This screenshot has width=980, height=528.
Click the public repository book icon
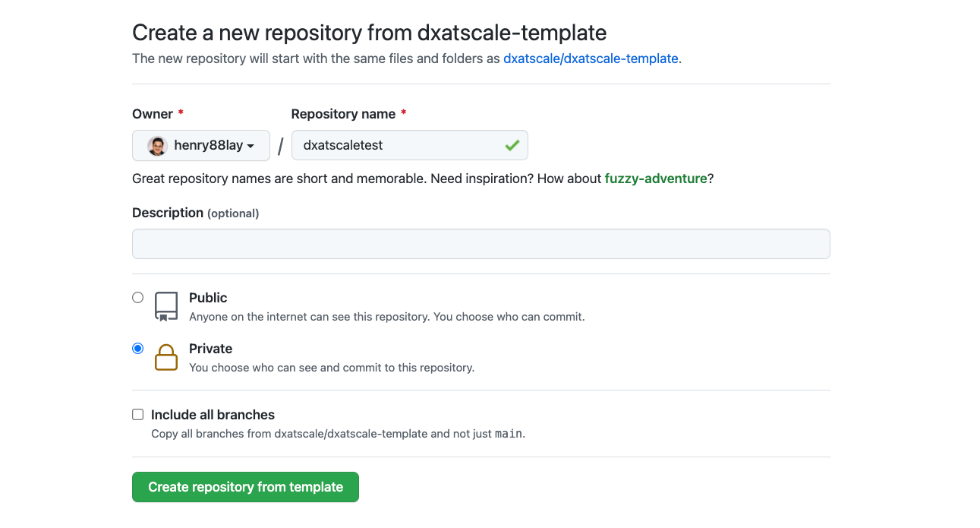pyautogui.click(x=166, y=307)
